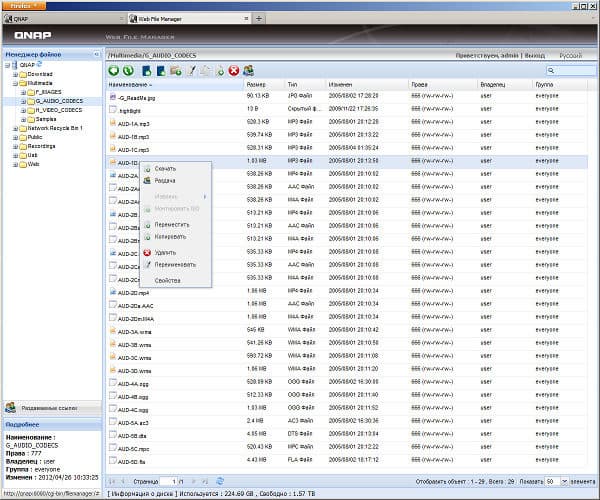Click the -G_ReadMe.jpg file icon
Viewport: 600px width, 500px height.
click(x=113, y=97)
